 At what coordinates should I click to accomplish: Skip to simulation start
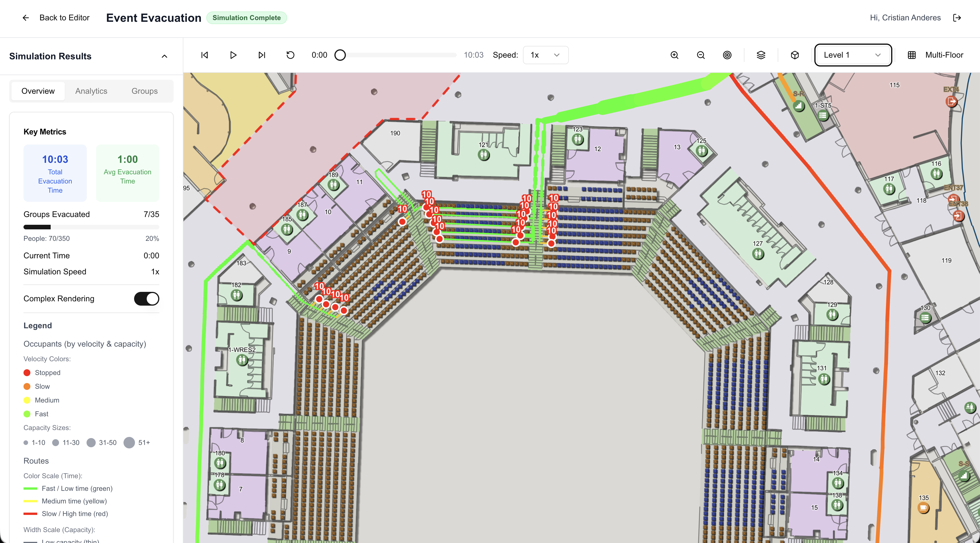[x=205, y=55]
